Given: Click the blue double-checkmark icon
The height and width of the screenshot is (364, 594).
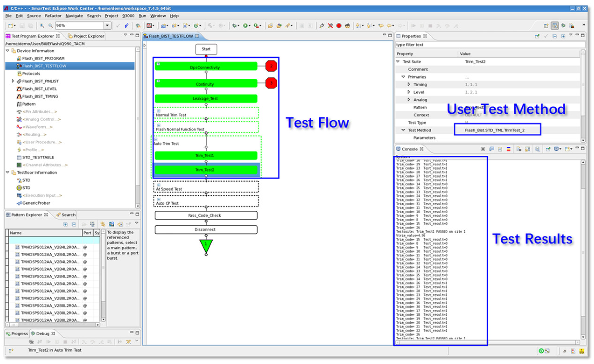Looking at the screenshot, I should pos(126,26).
